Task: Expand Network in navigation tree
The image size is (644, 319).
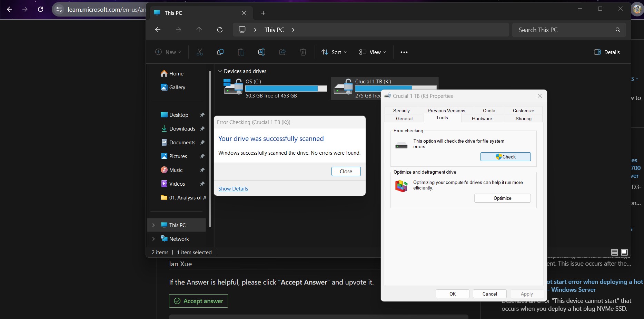Action: pyautogui.click(x=153, y=239)
